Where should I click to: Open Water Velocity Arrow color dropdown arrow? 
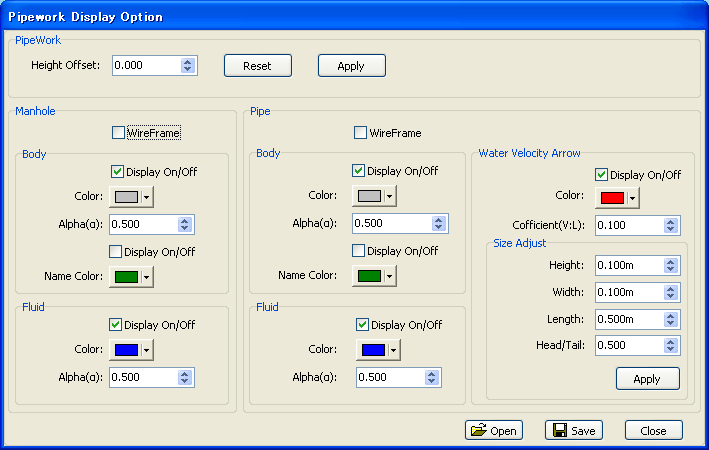(633, 198)
